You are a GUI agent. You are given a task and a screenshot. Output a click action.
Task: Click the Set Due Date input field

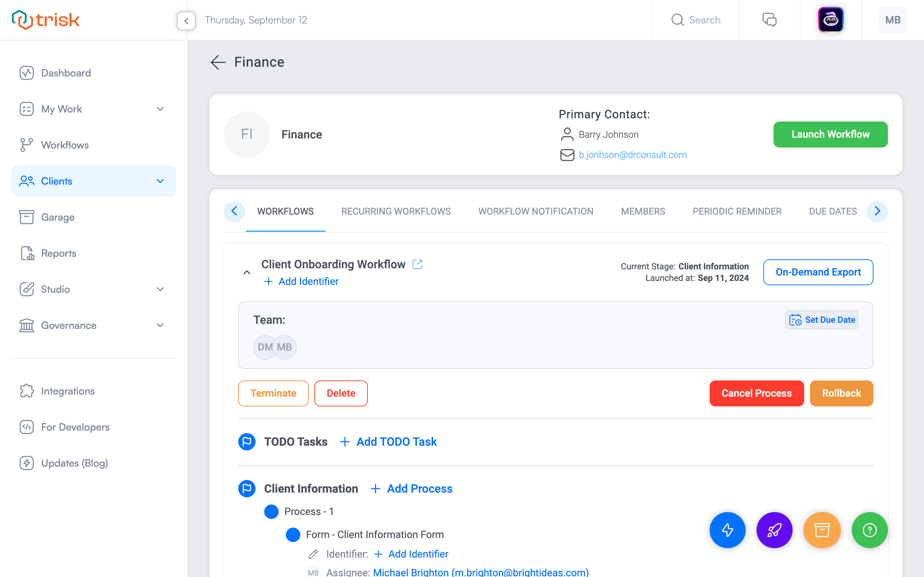coord(823,320)
